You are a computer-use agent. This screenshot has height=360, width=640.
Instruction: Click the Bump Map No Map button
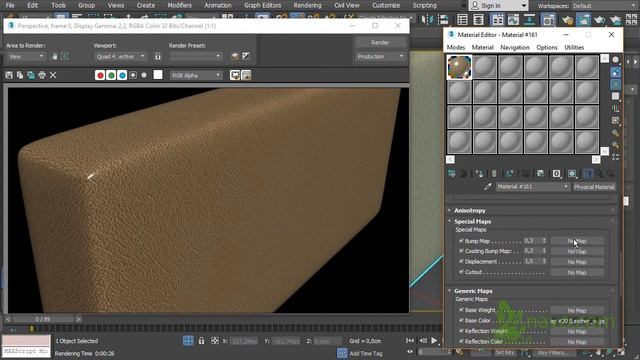coord(577,241)
